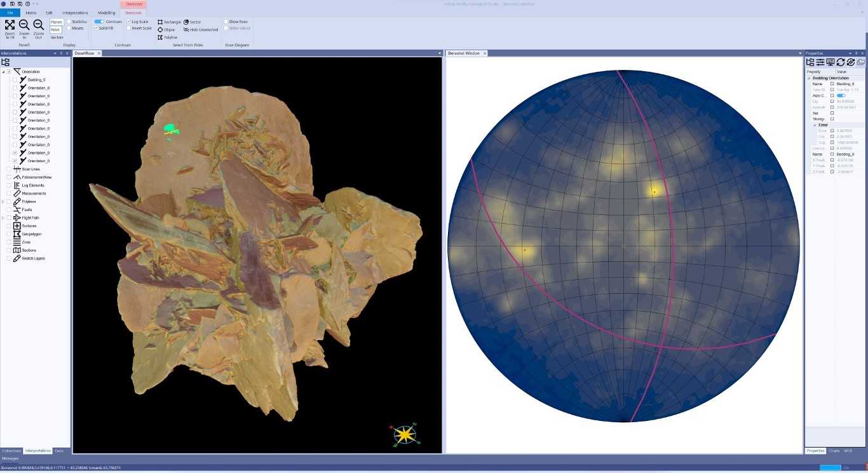
Task: Select the Zoom Out tool
Action: point(38,28)
